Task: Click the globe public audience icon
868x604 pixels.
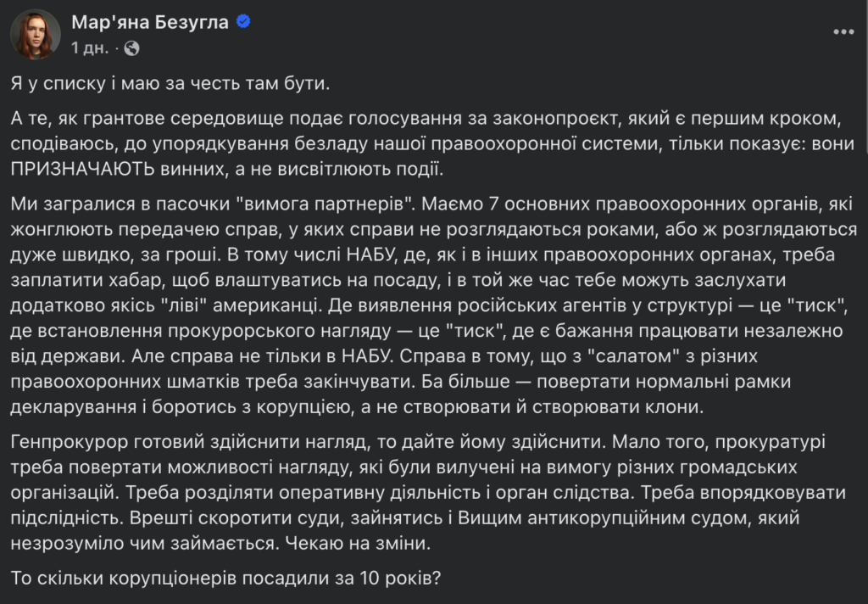Action: point(131,48)
